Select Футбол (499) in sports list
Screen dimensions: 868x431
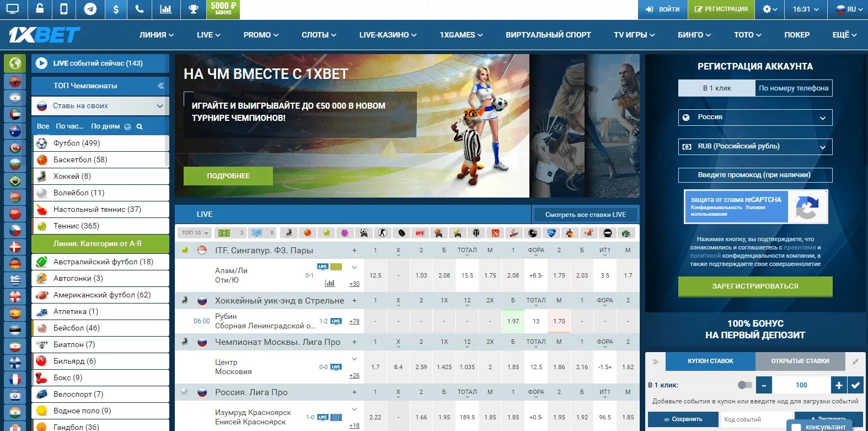[100, 143]
